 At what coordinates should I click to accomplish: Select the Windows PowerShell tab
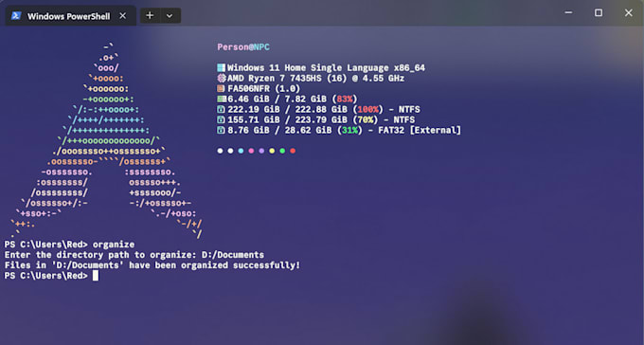click(70, 16)
